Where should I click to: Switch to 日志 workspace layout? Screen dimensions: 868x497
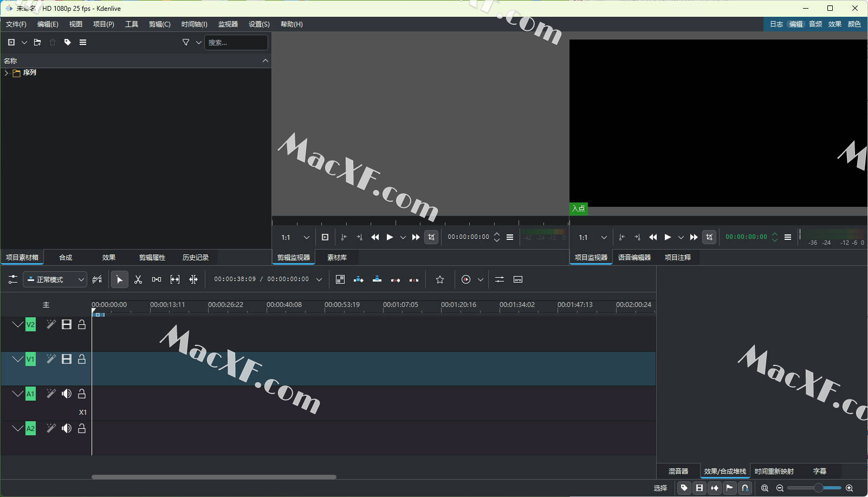776,24
